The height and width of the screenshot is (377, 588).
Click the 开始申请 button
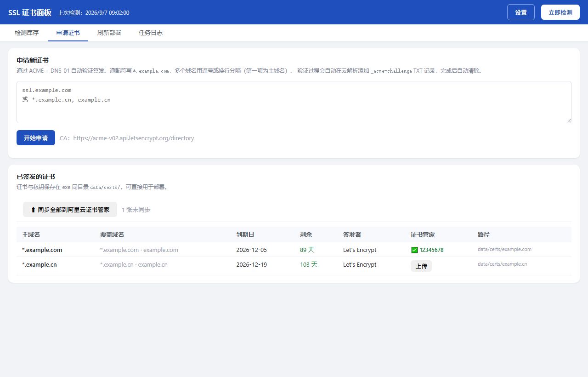click(x=36, y=138)
